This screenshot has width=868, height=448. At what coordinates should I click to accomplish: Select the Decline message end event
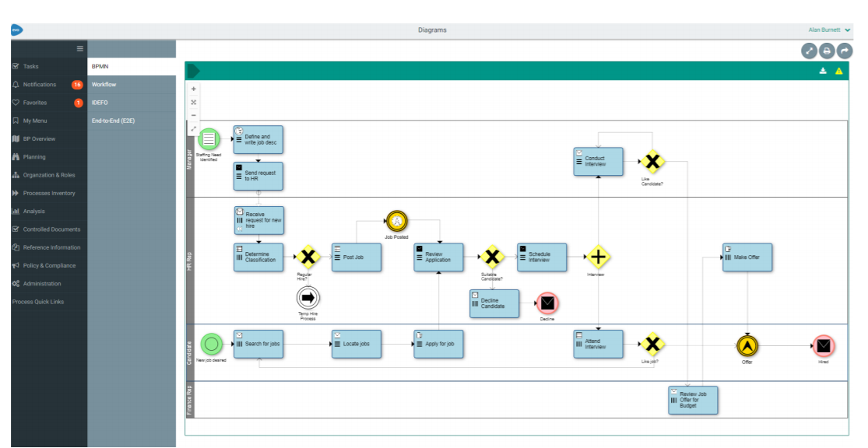click(547, 303)
